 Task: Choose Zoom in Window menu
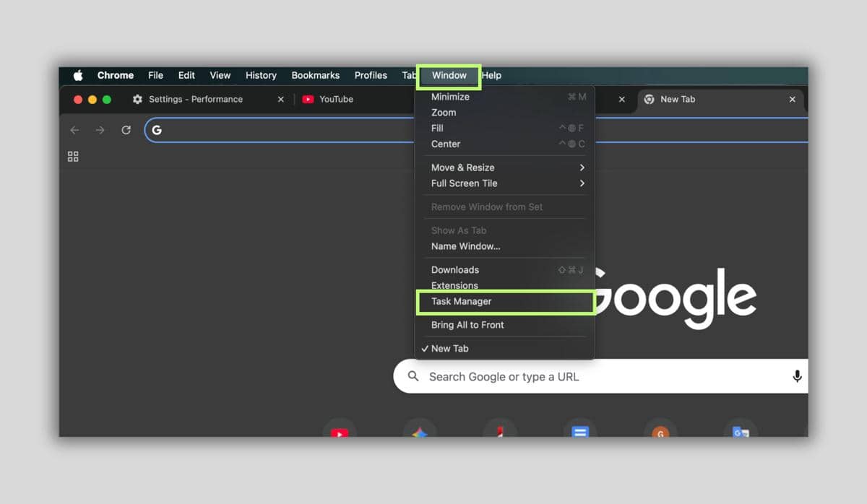coord(504,113)
